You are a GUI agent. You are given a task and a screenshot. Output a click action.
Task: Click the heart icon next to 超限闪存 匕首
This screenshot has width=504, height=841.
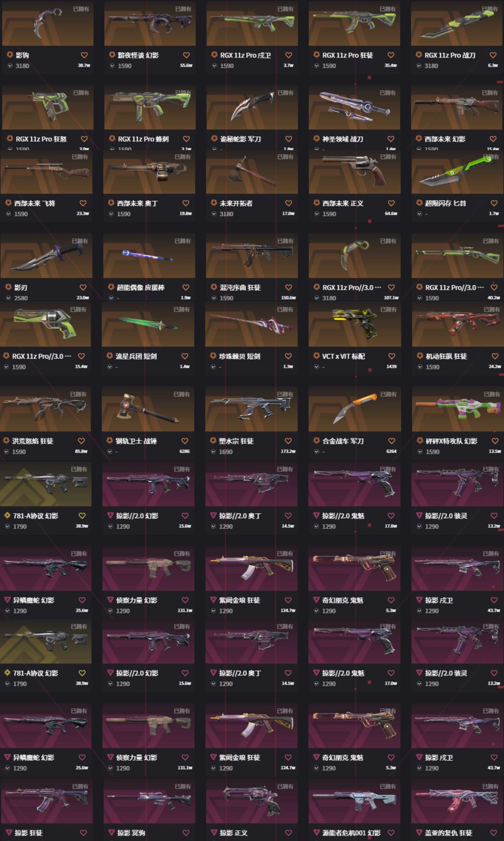pos(494,203)
